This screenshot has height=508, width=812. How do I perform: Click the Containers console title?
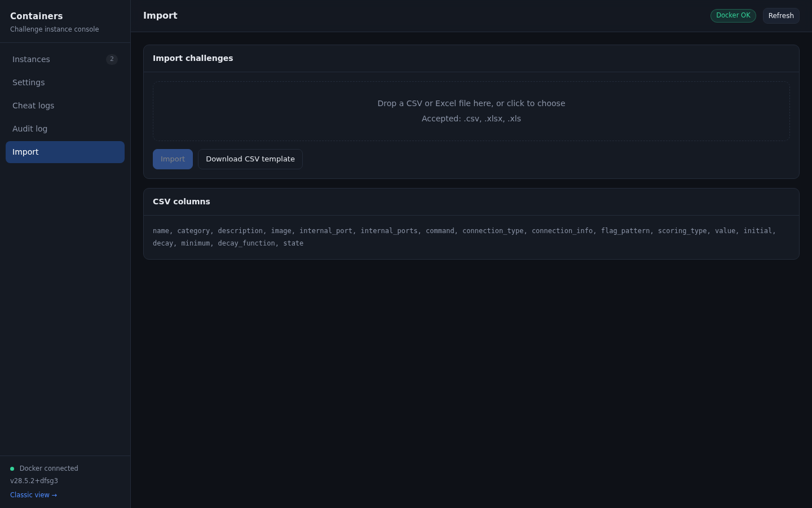[x=36, y=16]
